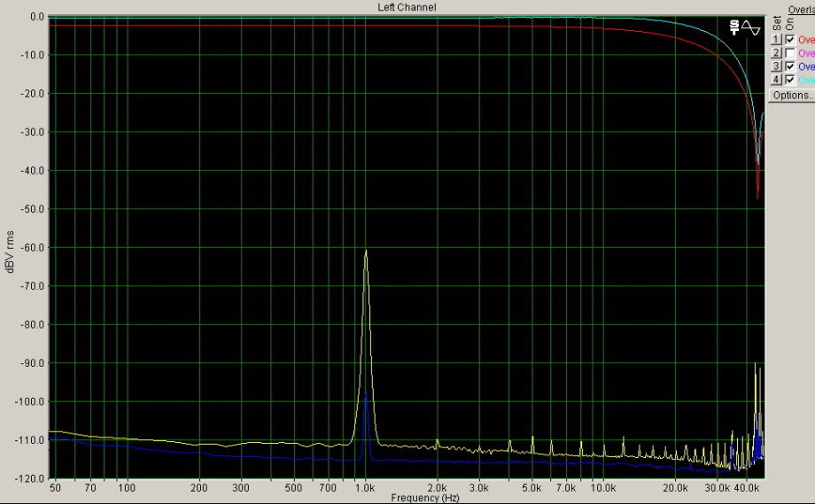
Task: Click the -100.0 amplitude axis label
Action: tap(31, 401)
